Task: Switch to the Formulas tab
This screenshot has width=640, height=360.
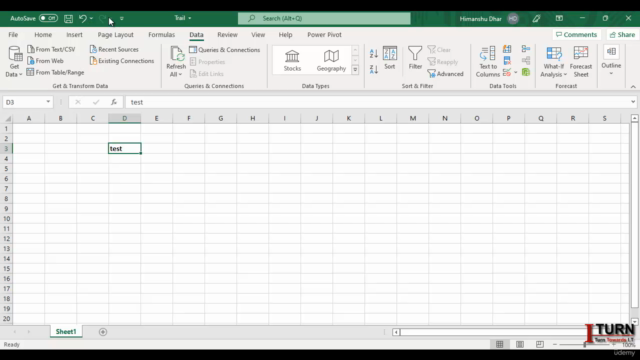Action: coord(162,35)
